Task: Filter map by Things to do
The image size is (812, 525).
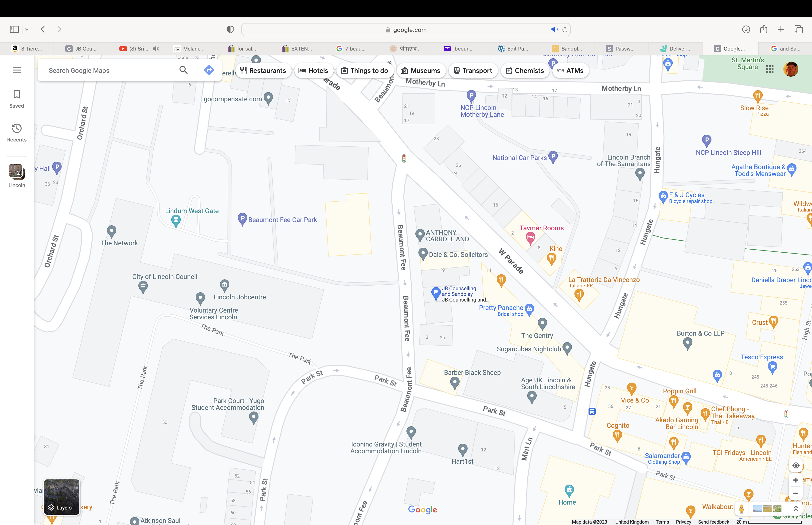Action: pyautogui.click(x=365, y=71)
